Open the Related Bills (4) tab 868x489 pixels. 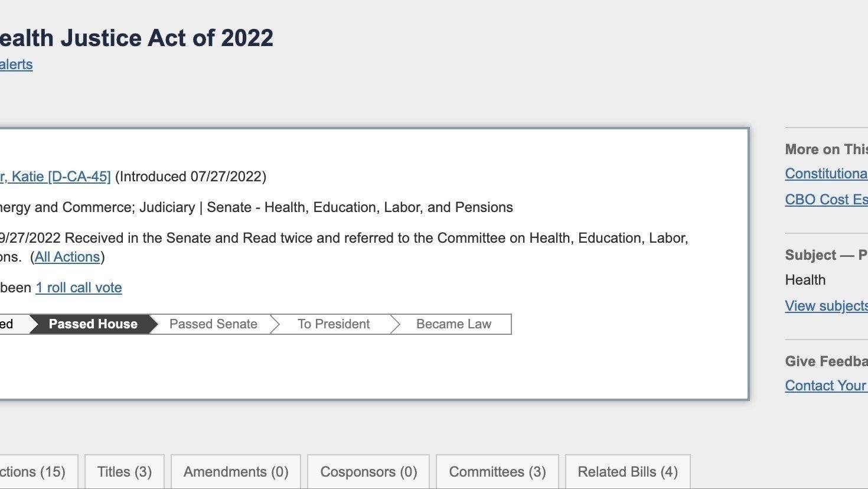pyautogui.click(x=626, y=471)
